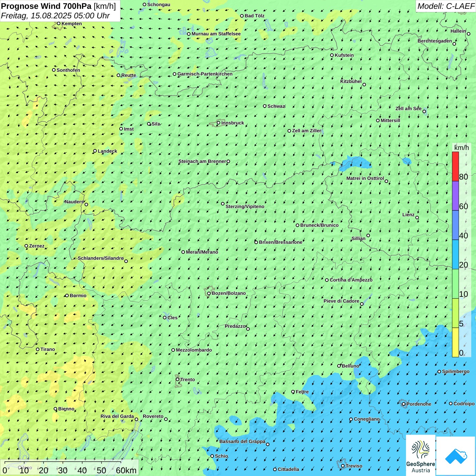Select the purple 60–80 km/h legend color
The image size is (476, 476).
point(455,196)
